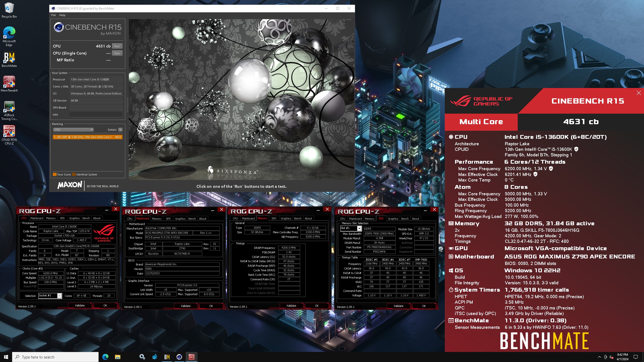The width and height of the screenshot is (644, 362).
Task: Open the Slot #1 memory slot dropdown
Action: pyautogui.click(x=351, y=228)
